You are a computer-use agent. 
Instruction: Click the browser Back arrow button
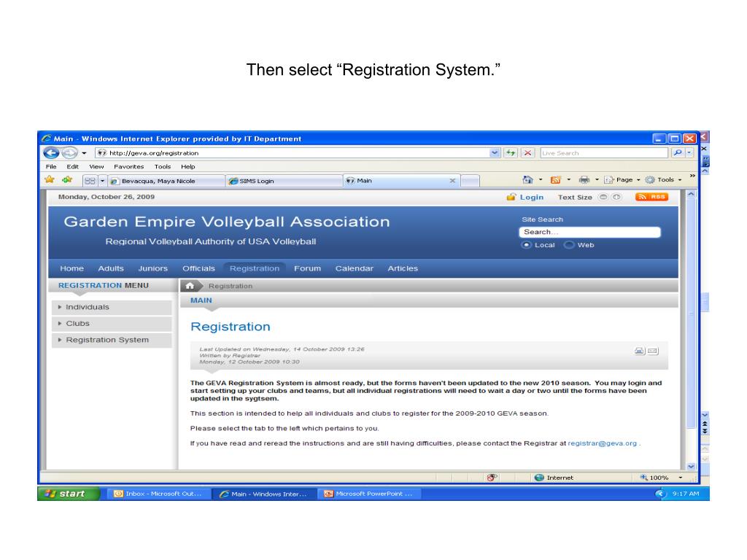[52, 153]
